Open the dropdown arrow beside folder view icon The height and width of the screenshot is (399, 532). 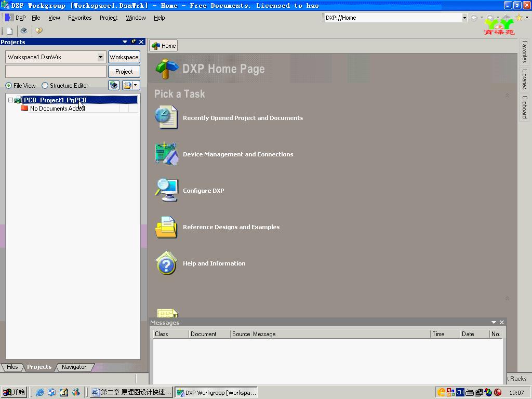(136, 85)
